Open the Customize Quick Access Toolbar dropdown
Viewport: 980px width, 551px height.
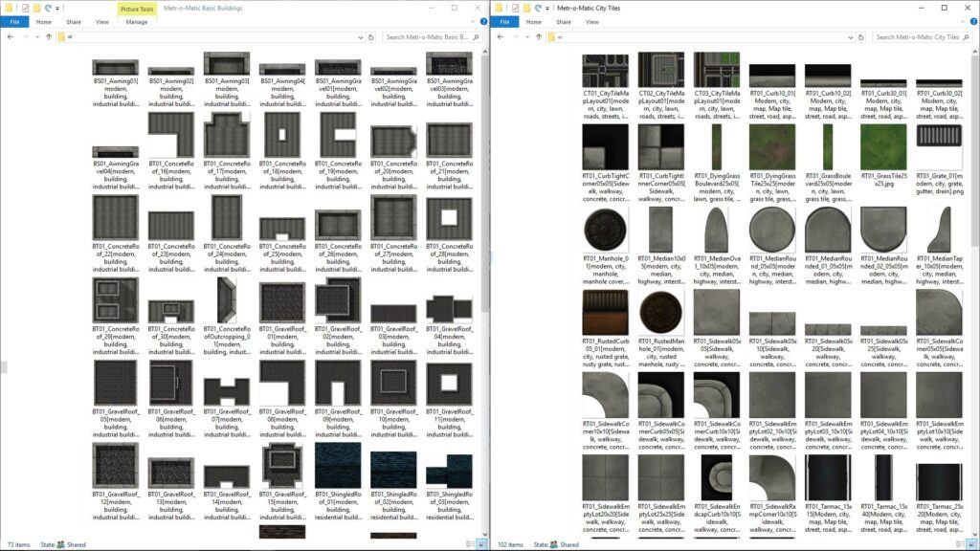point(57,8)
